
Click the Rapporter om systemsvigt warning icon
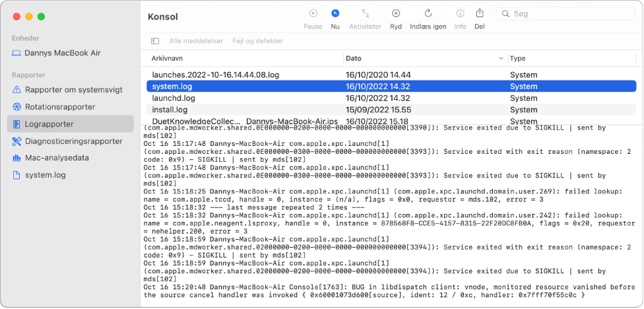16,90
